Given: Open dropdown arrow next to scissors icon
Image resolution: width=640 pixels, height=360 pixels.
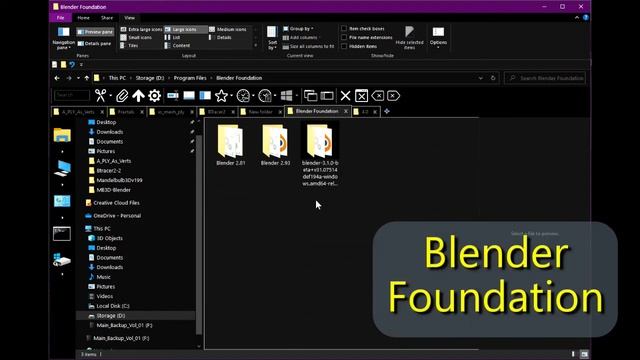Looking at the screenshot, I should tap(111, 96).
